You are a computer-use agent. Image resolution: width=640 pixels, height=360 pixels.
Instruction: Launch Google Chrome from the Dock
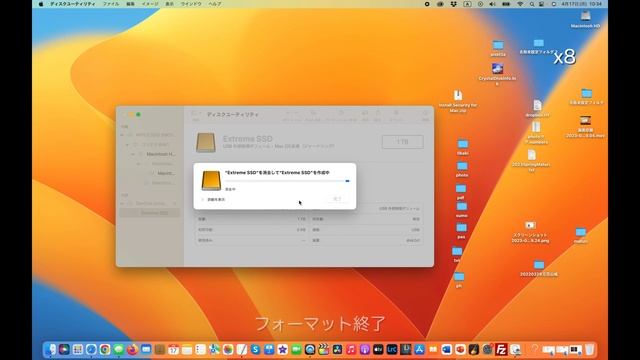click(105, 349)
